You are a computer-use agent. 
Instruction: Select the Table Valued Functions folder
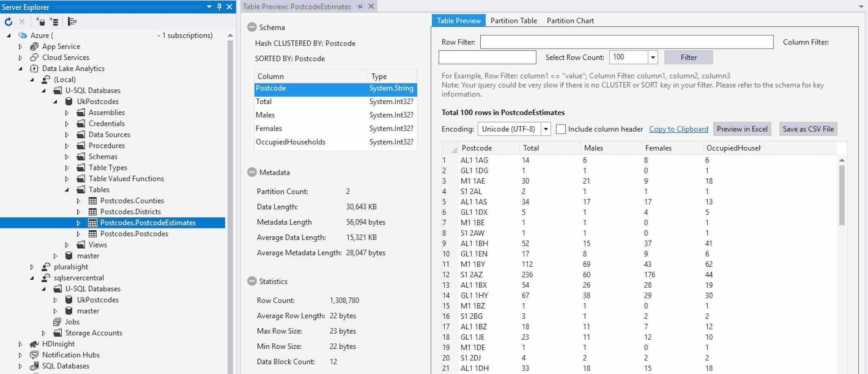126,179
